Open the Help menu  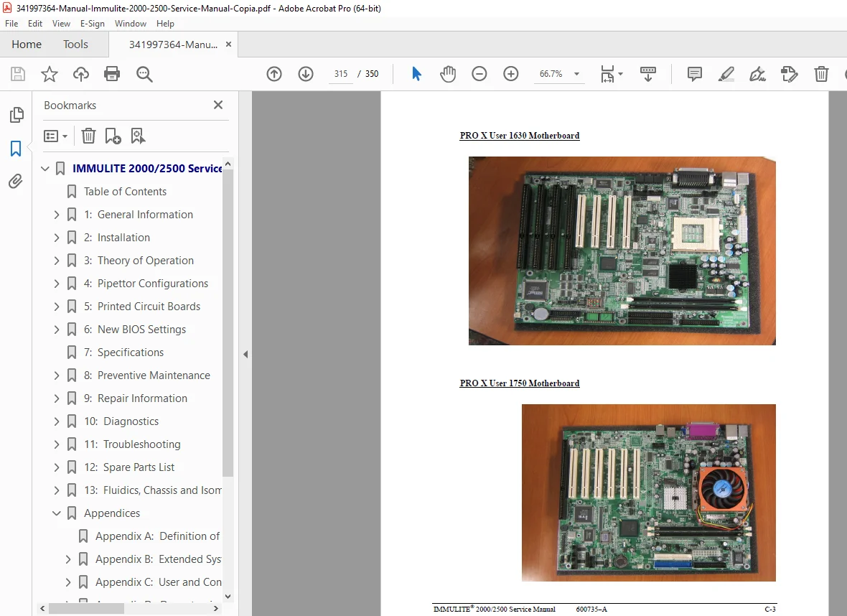[x=165, y=24]
